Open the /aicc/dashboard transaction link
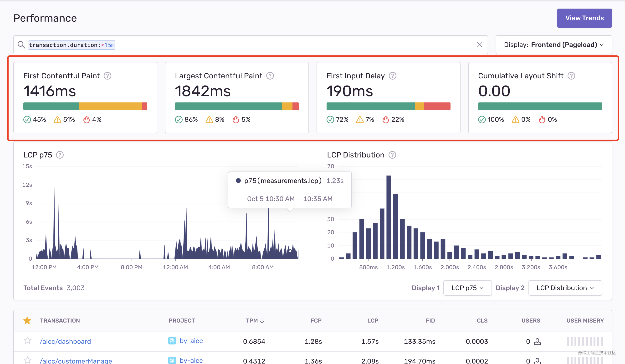625x364 pixels. [x=65, y=341]
